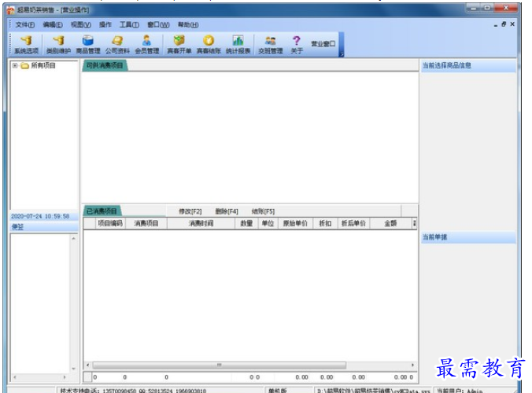Switch to 已消费项目 tab

click(x=102, y=211)
